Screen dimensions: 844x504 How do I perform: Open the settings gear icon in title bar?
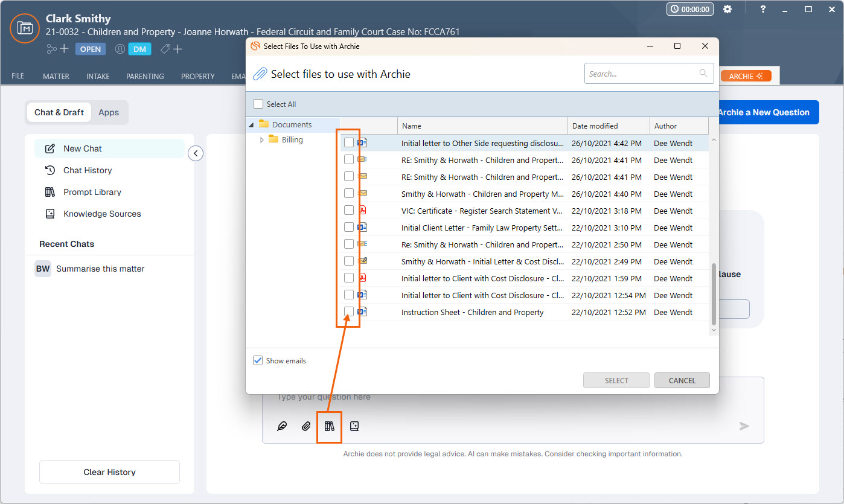point(727,9)
